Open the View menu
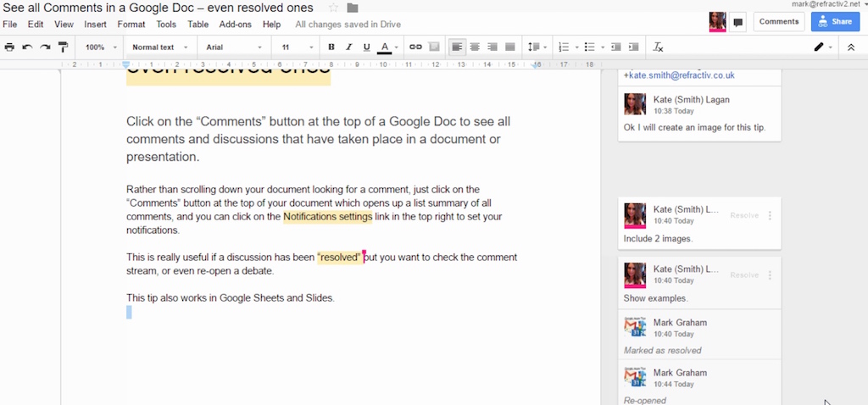Screen dimensions: 868x405 64,25
